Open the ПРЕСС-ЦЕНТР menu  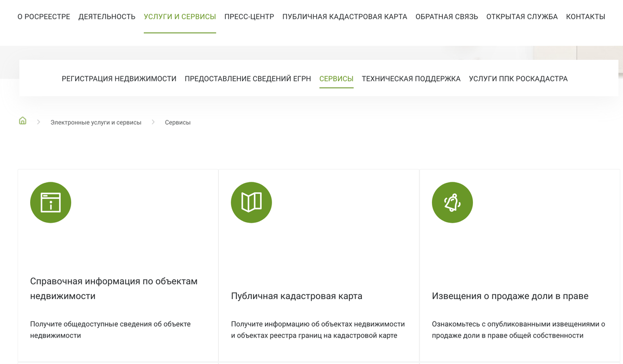[249, 16]
